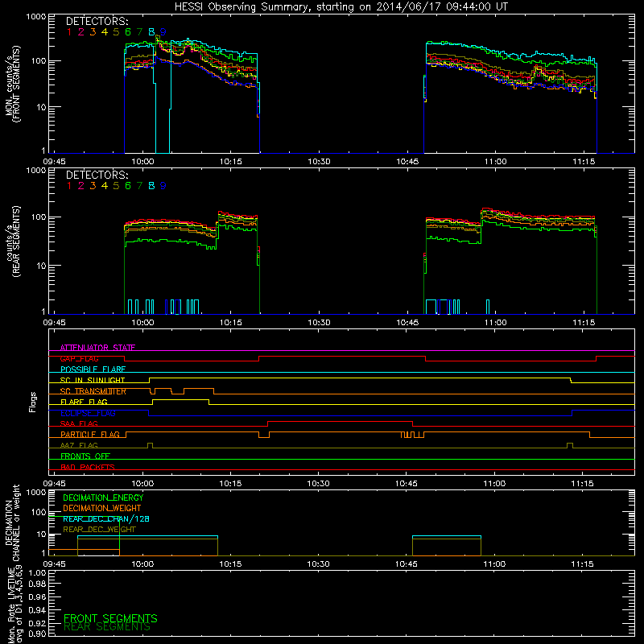
Task: Click the POSSIBLE_FLARE flag label
Action: point(93,369)
